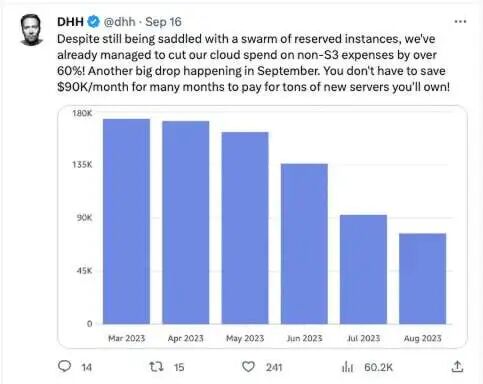
Task: Open the DHH display name link
Action: tap(70, 22)
